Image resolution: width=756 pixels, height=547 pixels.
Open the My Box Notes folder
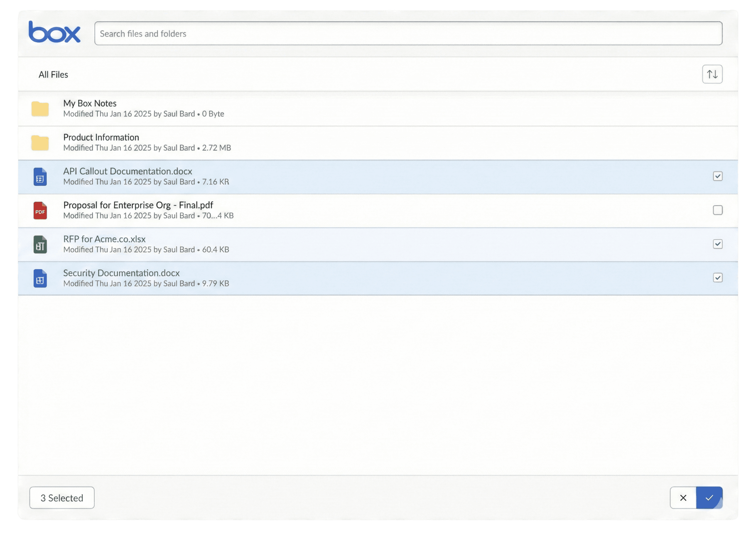[90, 103]
